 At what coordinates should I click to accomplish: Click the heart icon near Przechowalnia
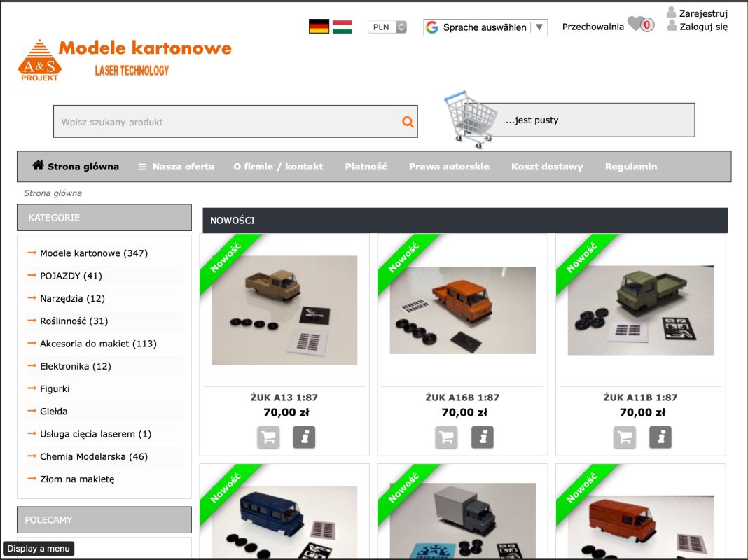click(x=636, y=24)
